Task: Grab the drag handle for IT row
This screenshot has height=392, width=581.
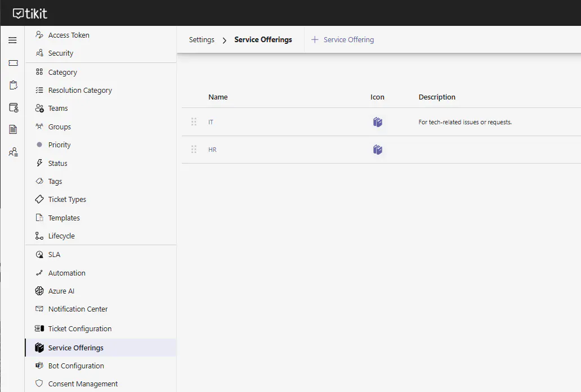Action: (194, 122)
